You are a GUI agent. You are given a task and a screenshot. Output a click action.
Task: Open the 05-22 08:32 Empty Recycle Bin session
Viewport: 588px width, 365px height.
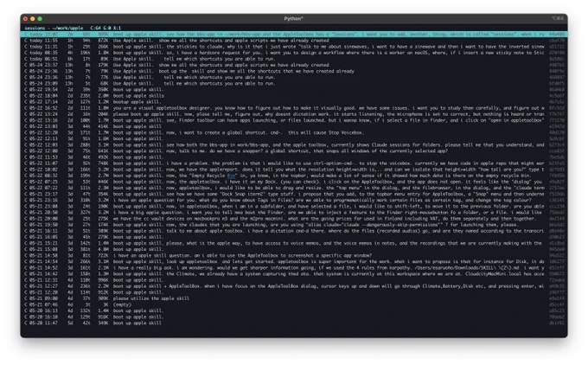pos(294,176)
